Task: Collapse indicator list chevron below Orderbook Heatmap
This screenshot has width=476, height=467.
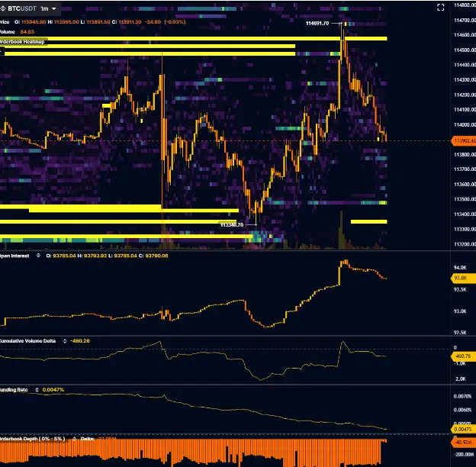Action: [x=2, y=52]
